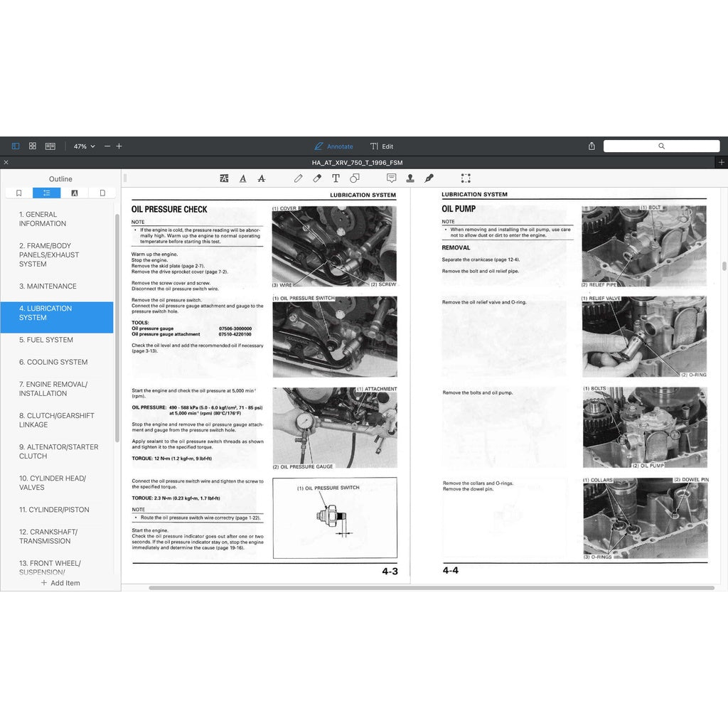
Task: Expand the thumbnails grid view
Action: point(33,146)
